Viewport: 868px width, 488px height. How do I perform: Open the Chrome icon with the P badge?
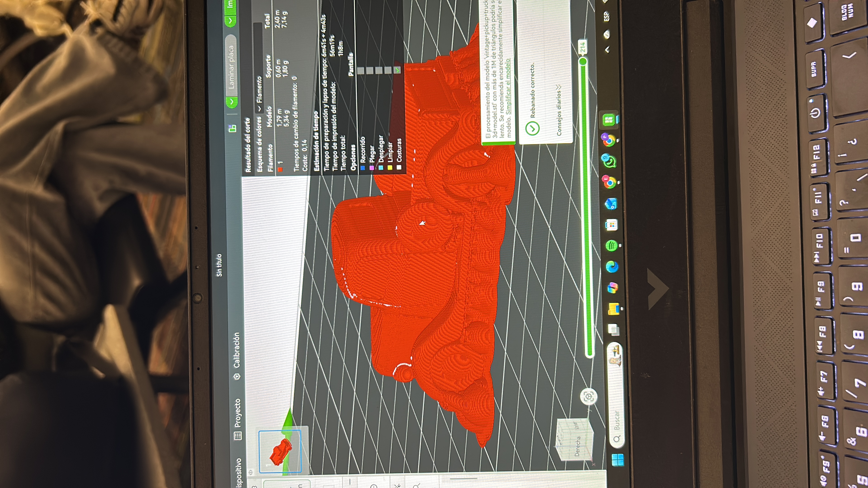(x=609, y=141)
